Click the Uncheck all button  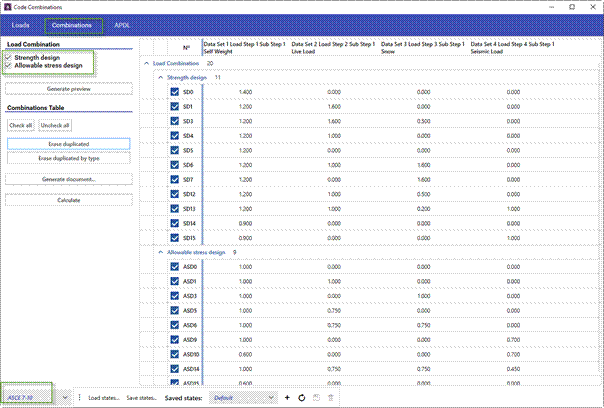coord(55,126)
